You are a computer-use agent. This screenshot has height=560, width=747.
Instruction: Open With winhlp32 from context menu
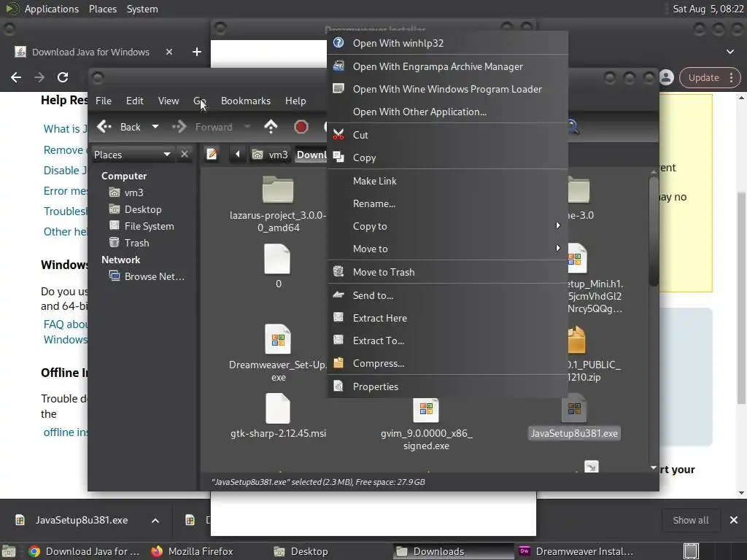click(x=447, y=43)
